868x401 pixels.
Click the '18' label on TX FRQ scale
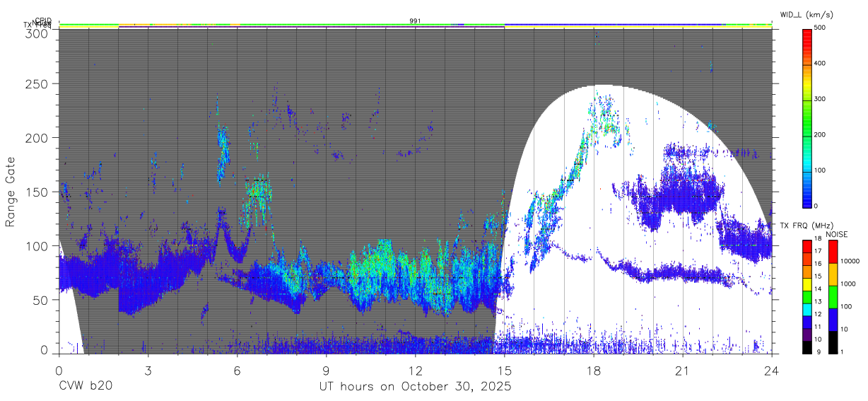click(x=818, y=239)
